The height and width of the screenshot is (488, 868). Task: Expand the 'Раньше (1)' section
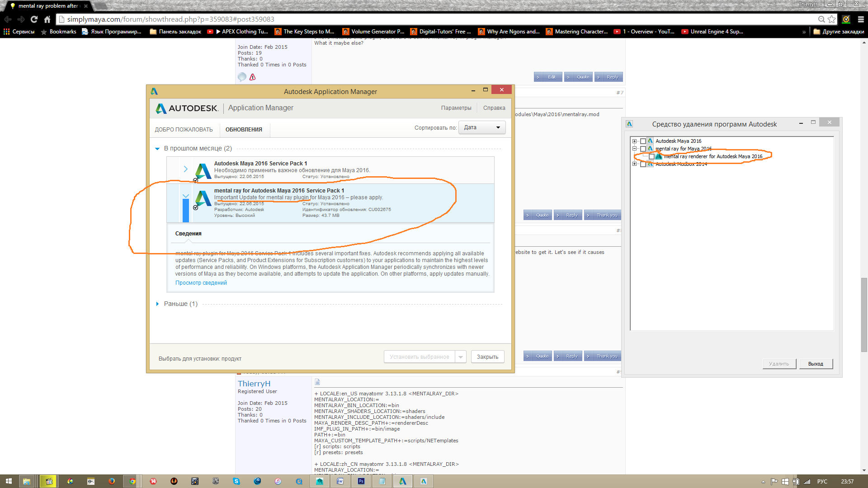point(157,304)
